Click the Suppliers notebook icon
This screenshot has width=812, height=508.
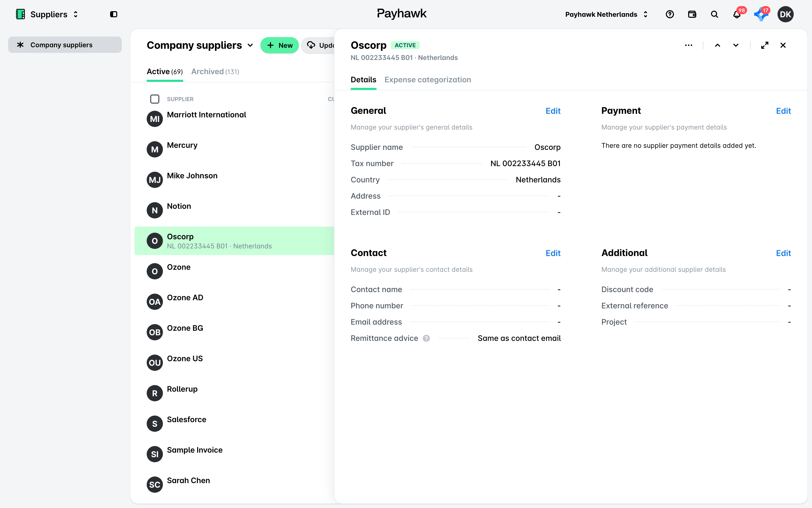click(x=21, y=14)
